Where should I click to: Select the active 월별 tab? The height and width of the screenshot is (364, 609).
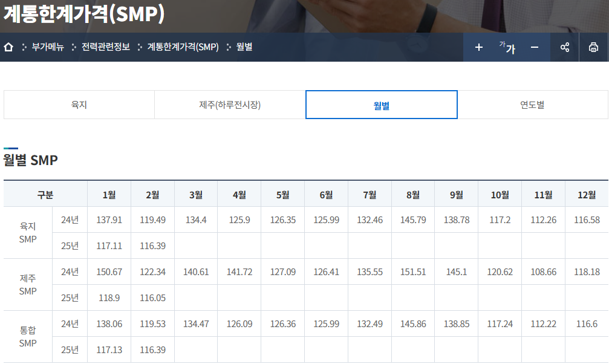(381, 105)
